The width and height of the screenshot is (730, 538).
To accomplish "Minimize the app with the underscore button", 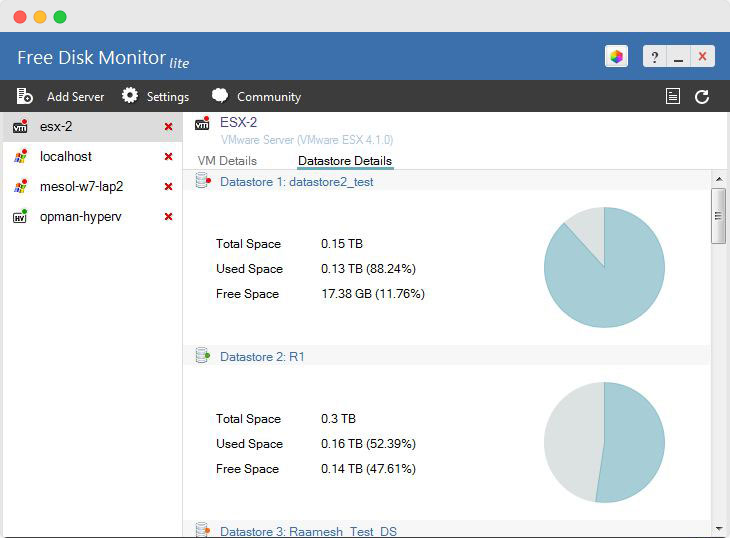I will pyautogui.click(x=679, y=57).
